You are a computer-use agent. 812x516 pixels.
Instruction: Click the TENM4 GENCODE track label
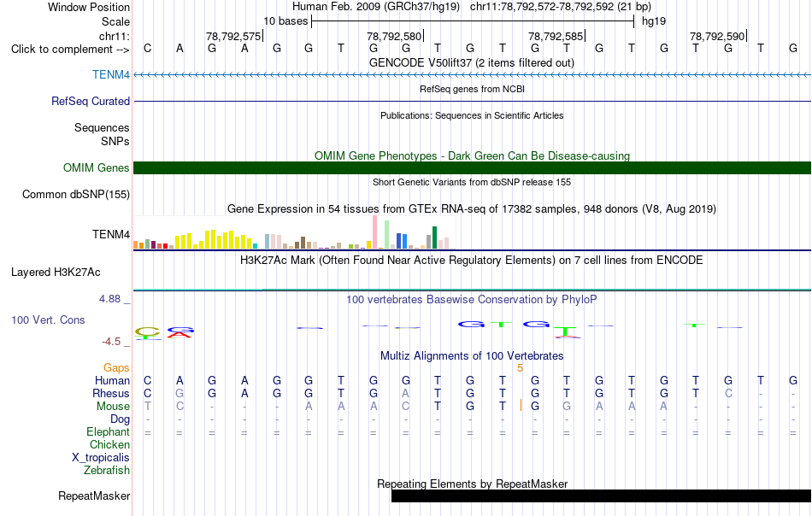[111, 74]
